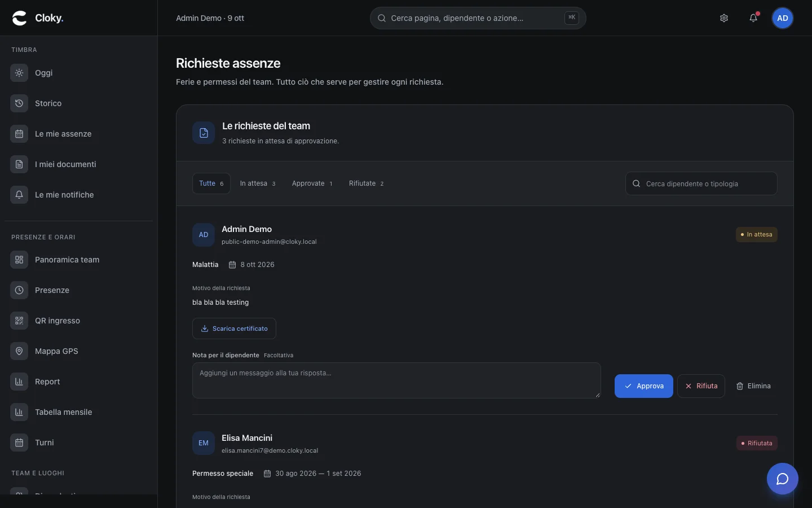Show Rifiutate requests tab
This screenshot has width=812, height=508.
367,183
